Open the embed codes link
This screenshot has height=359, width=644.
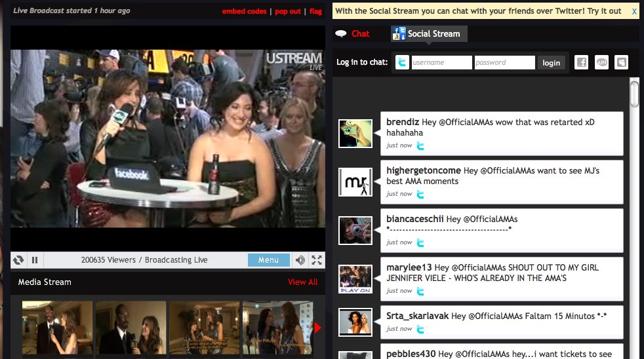(x=245, y=11)
